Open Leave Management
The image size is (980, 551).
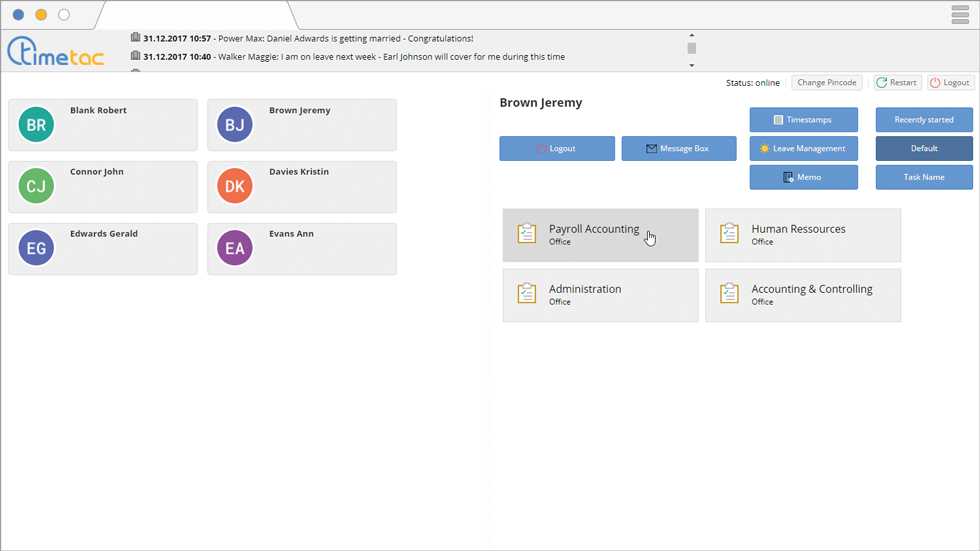803,148
